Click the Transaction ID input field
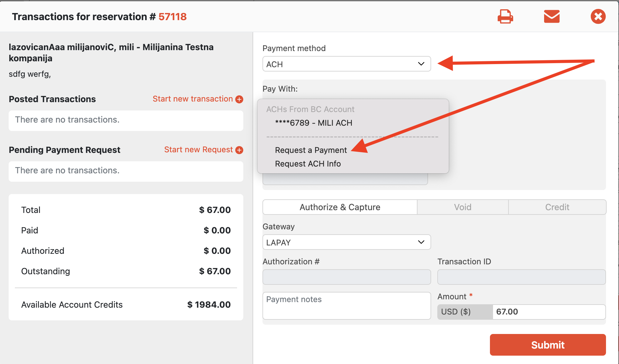The image size is (619, 364). point(521,277)
